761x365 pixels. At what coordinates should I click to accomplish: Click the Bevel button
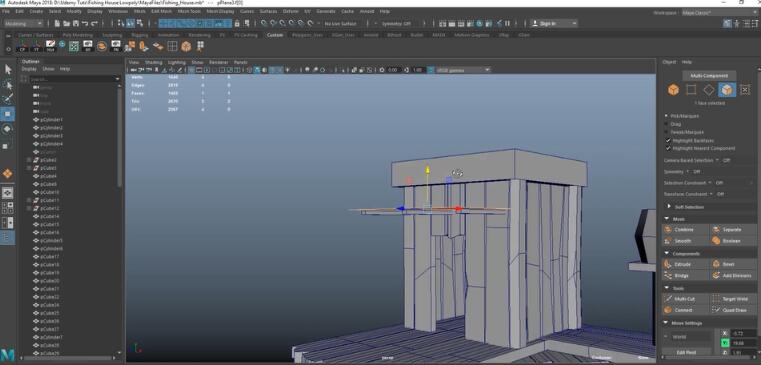pos(733,265)
